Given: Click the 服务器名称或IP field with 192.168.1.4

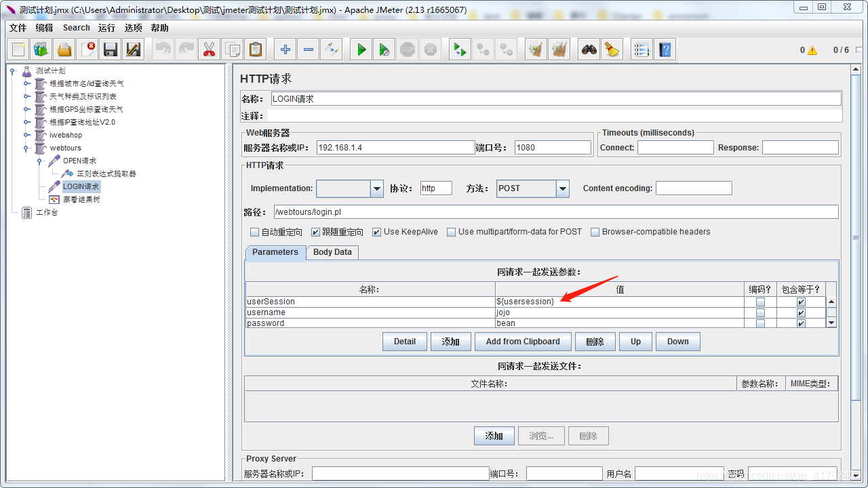Looking at the screenshot, I should [395, 148].
